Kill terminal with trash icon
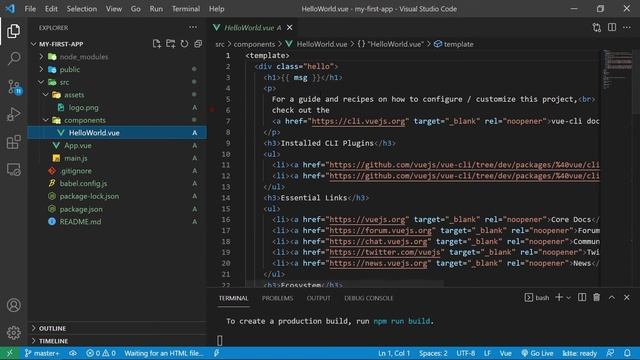This screenshot has height=360, width=640. [597, 298]
